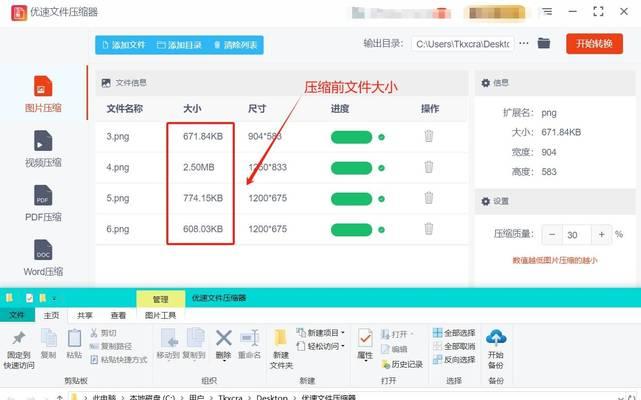Viewport: 641px width, 400px height.
Task: Delete 6.png with its trash icon
Action: coord(428,229)
